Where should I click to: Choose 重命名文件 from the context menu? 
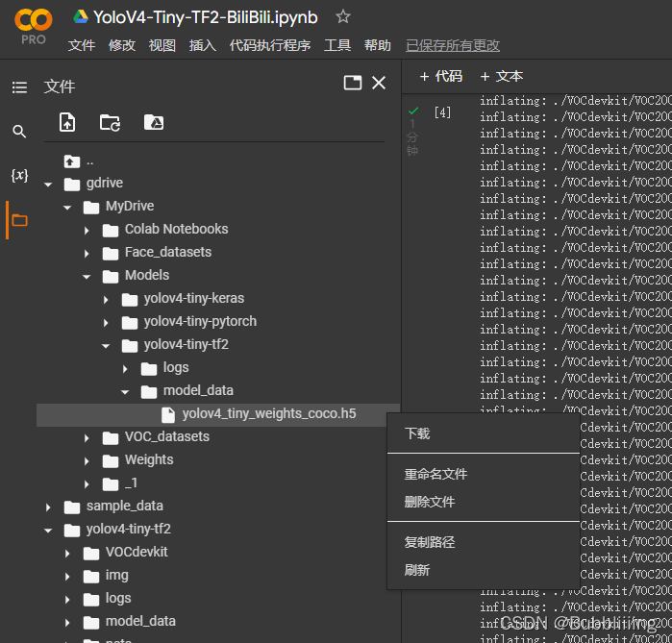(484, 474)
